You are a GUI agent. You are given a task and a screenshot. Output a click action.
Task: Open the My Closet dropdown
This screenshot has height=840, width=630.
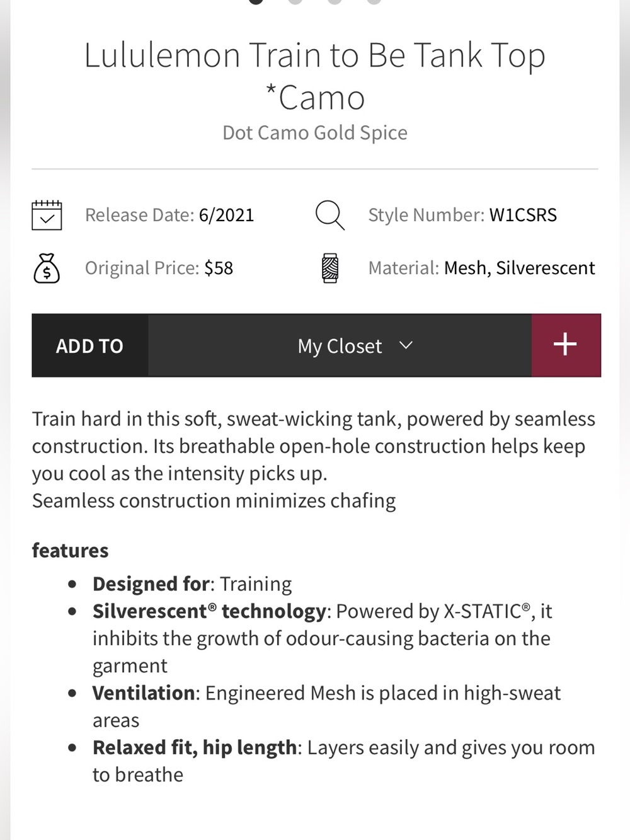coord(340,345)
